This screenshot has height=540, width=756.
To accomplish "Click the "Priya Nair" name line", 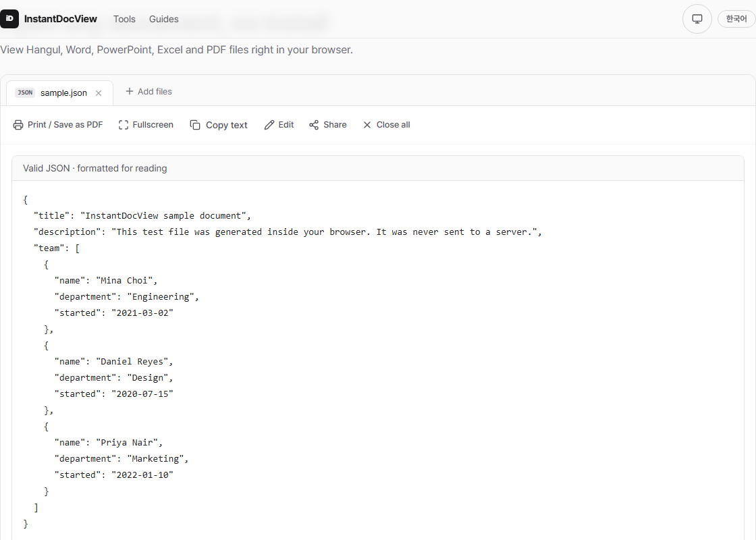I will click(x=108, y=443).
